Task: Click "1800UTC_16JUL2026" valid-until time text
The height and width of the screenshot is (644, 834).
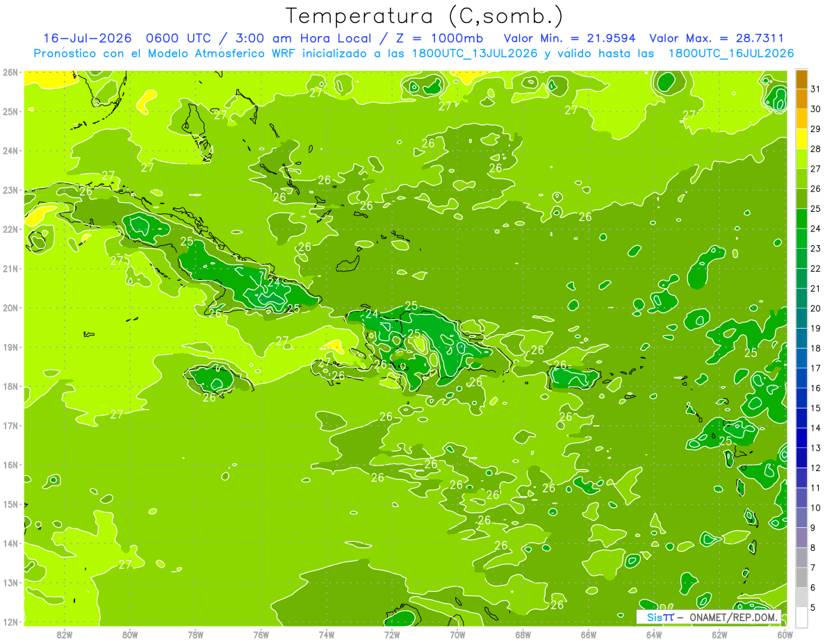Action: tap(731, 53)
